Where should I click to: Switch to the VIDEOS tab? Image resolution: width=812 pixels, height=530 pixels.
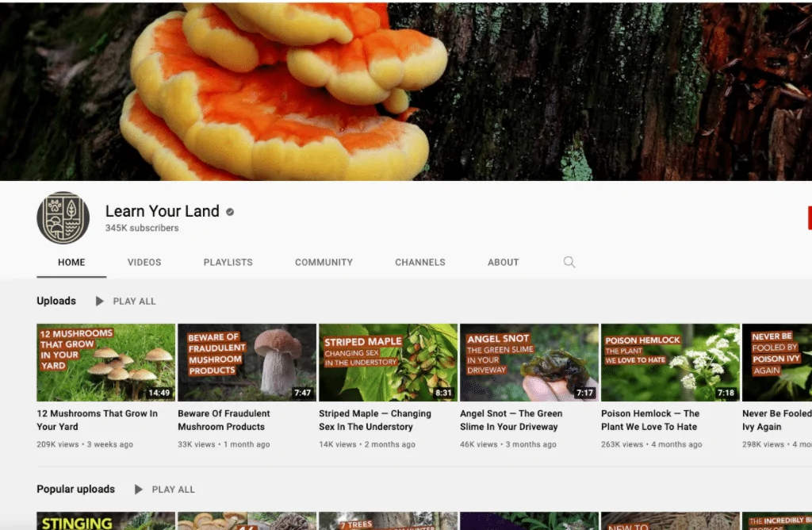(x=144, y=262)
